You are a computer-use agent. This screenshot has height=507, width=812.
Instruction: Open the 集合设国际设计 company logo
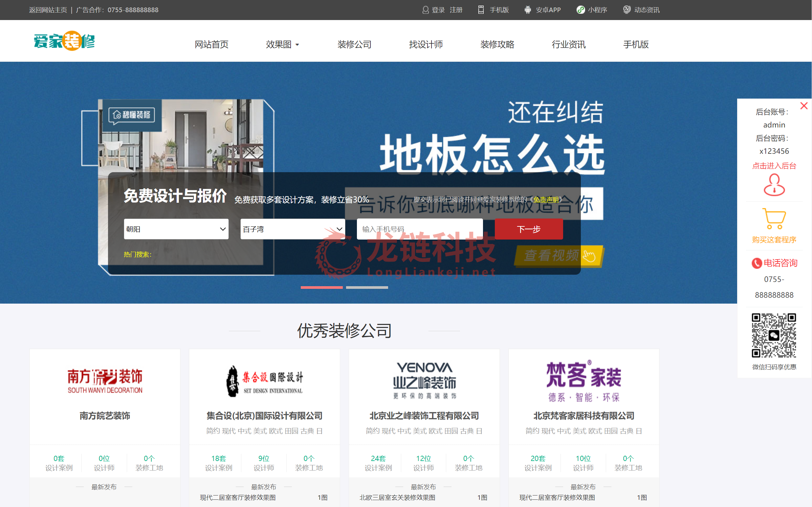(265, 381)
